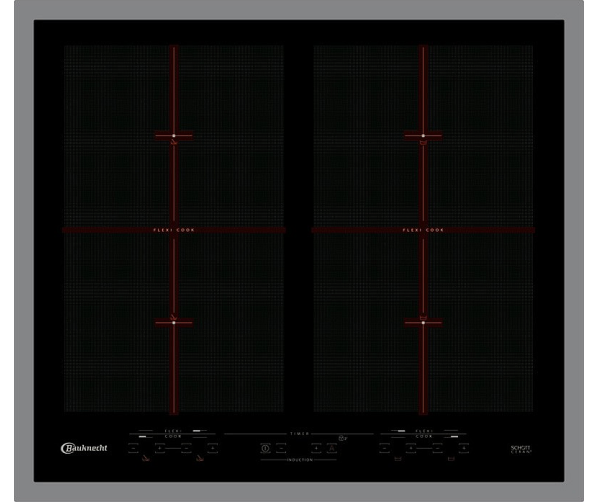This screenshot has width=598, height=502.
Task: Tap the first plus key of left Flexi Cook
Action: coord(160,448)
